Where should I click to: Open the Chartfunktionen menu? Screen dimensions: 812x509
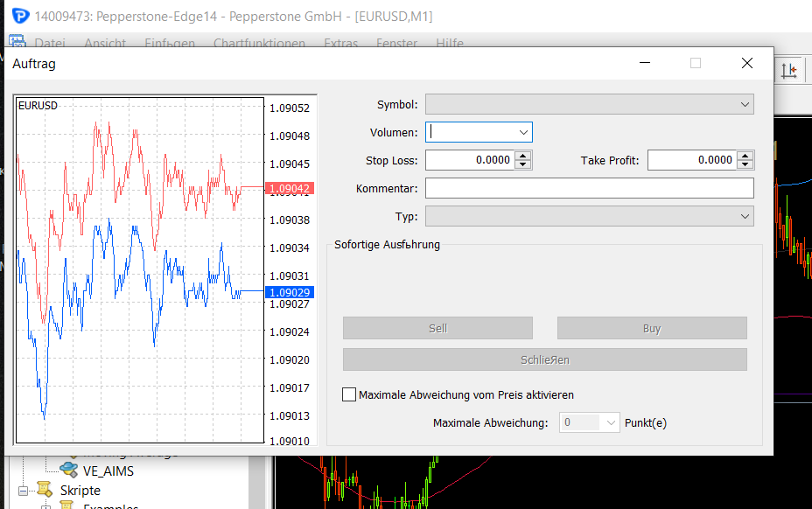coord(260,43)
